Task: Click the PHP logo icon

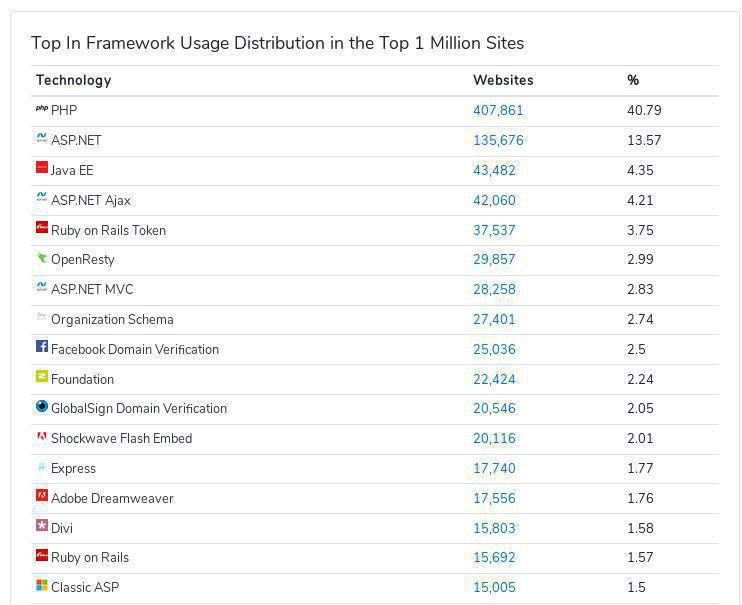Action: pos(42,109)
